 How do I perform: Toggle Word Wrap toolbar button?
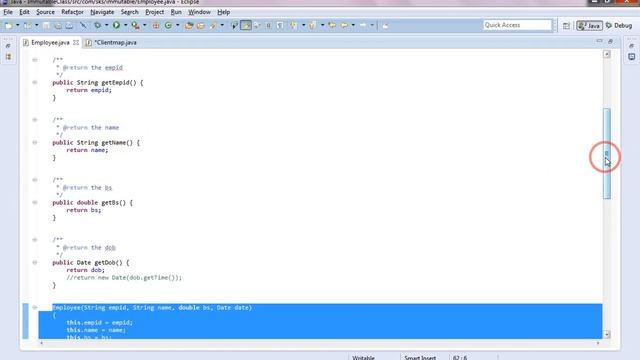tap(257, 25)
